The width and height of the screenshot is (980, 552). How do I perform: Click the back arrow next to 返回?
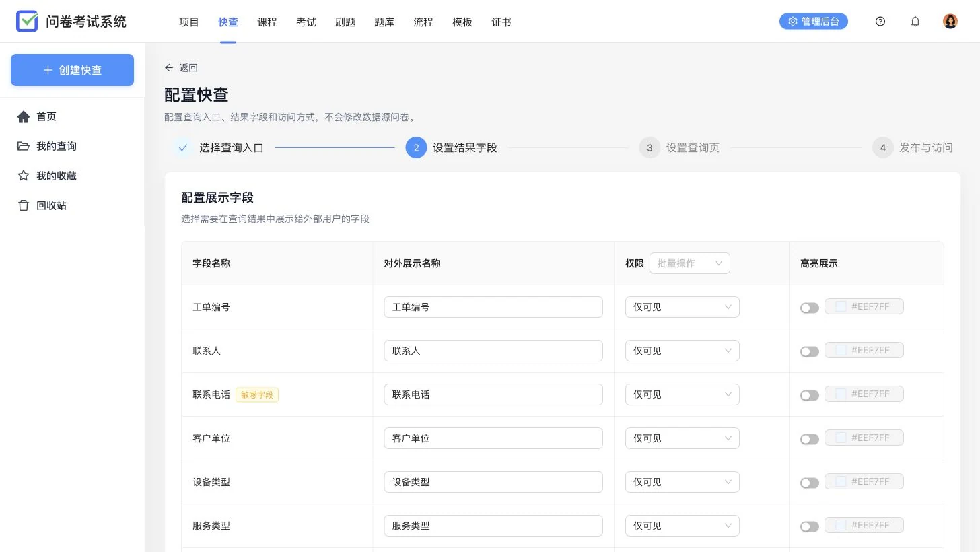point(169,68)
